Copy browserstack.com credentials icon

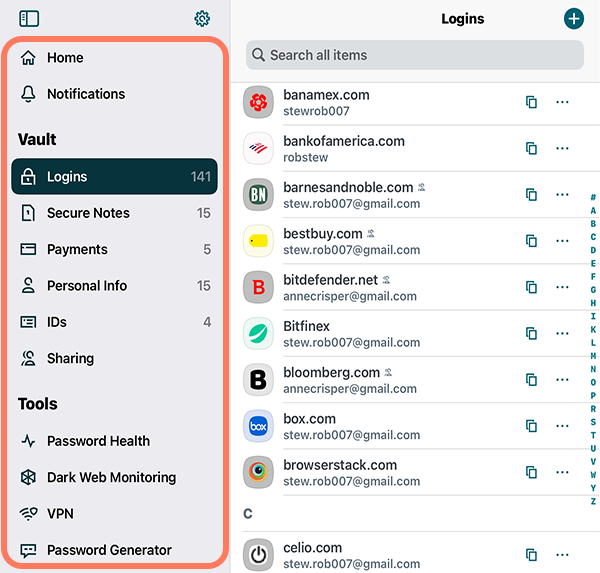tap(531, 472)
